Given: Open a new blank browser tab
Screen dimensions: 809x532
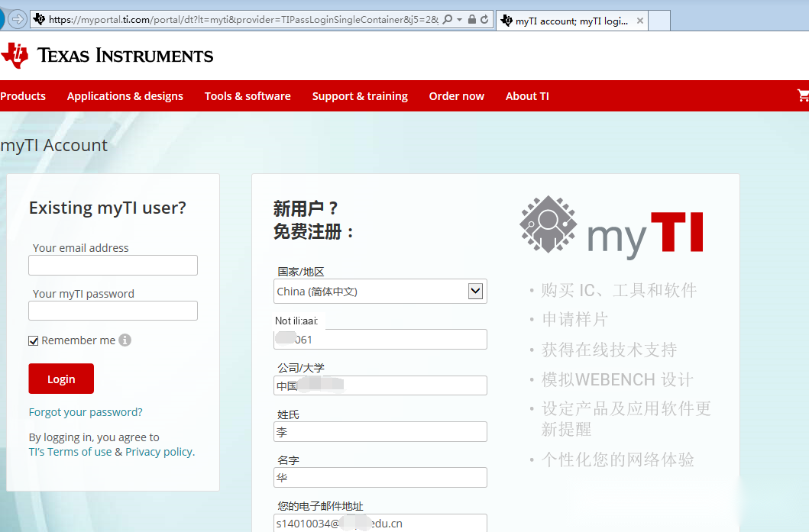Looking at the screenshot, I should 659,21.
